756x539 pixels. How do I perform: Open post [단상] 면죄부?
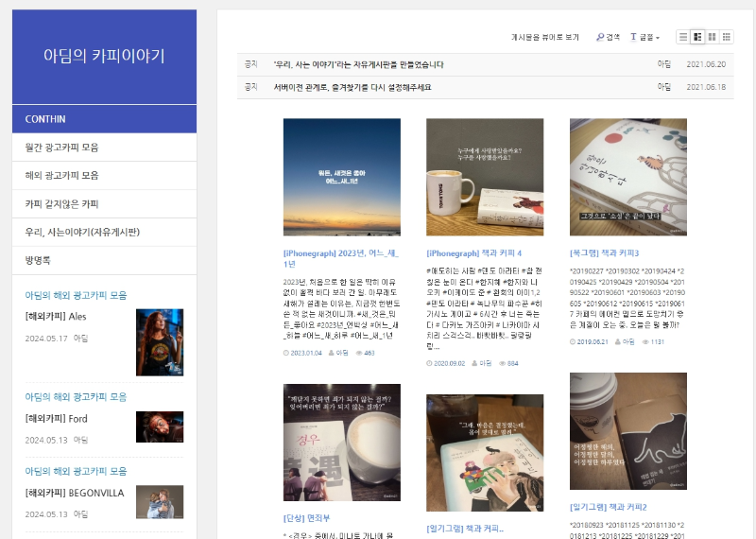click(x=306, y=518)
